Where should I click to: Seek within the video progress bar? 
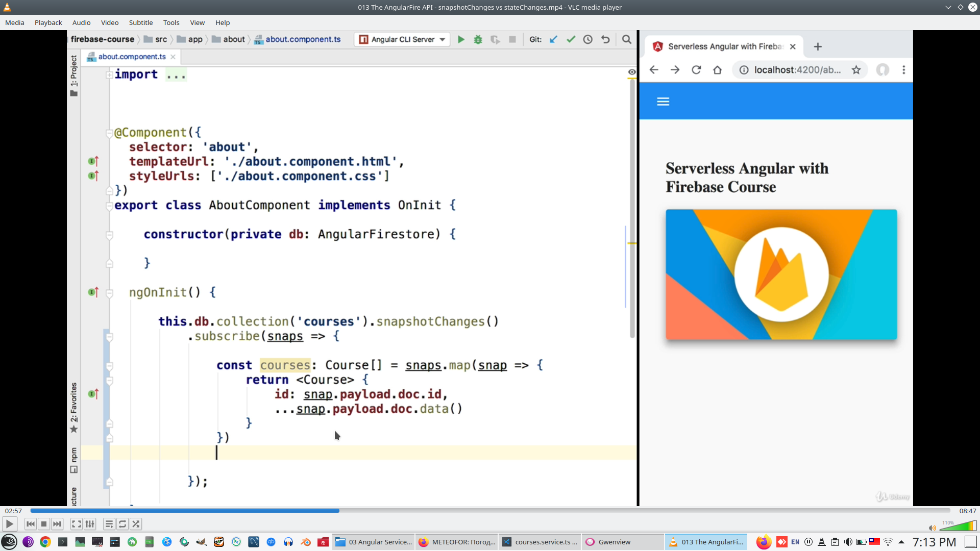coord(490,510)
